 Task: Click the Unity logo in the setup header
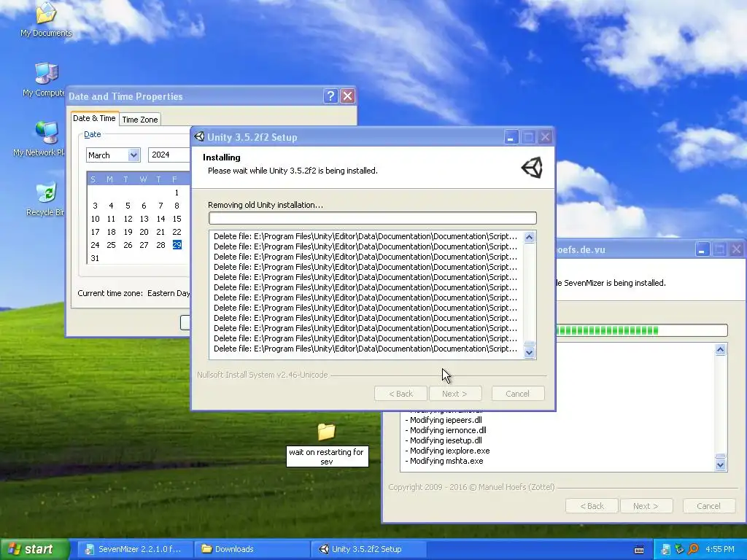[x=532, y=168]
